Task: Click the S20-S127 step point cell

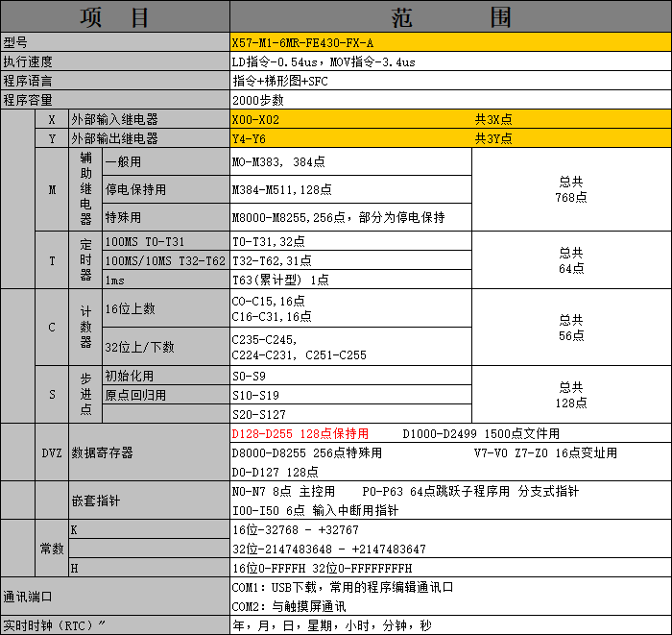Action: pos(350,414)
